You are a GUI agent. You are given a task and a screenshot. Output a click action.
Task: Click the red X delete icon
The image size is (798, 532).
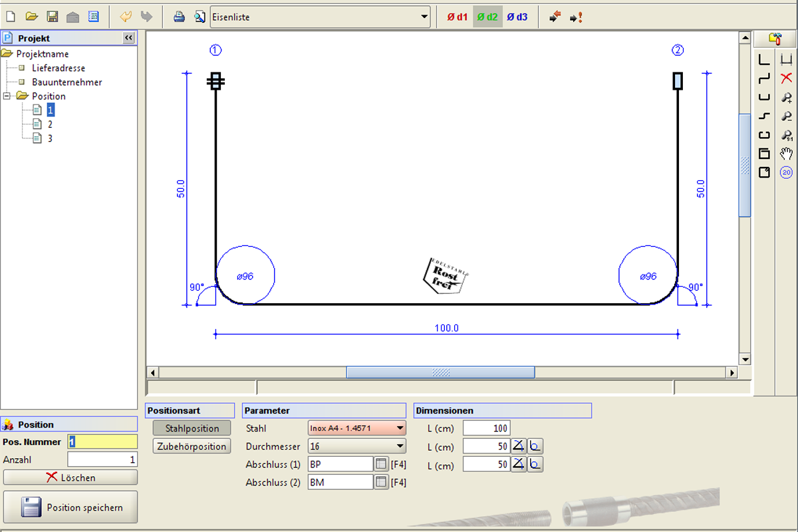pyautogui.click(x=787, y=78)
